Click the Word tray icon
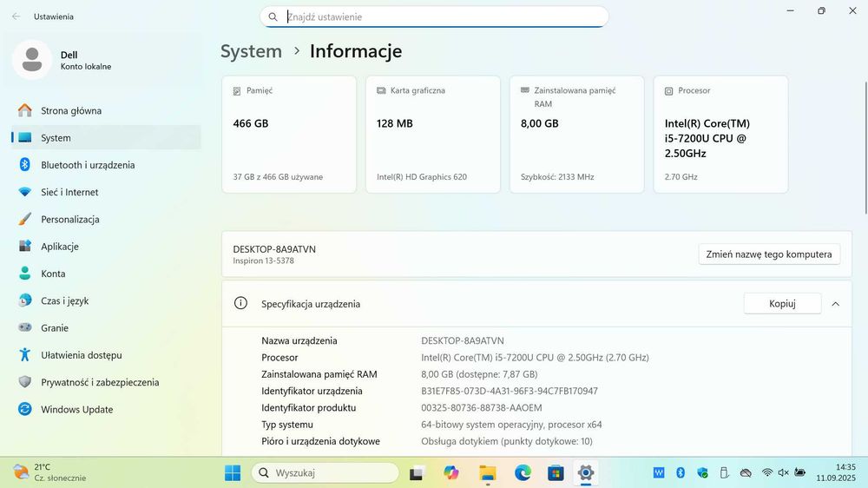The height and width of the screenshot is (488, 868). pos(658,472)
